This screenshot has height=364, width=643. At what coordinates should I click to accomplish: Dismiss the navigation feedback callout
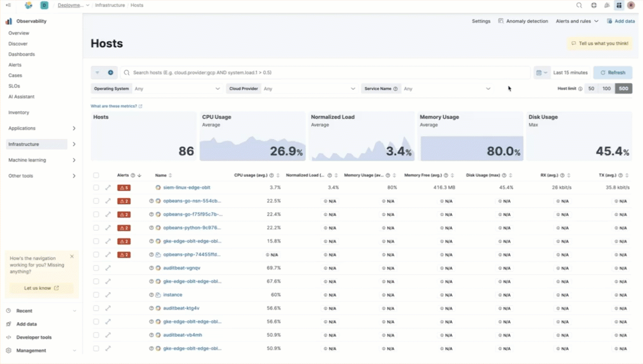(72, 257)
